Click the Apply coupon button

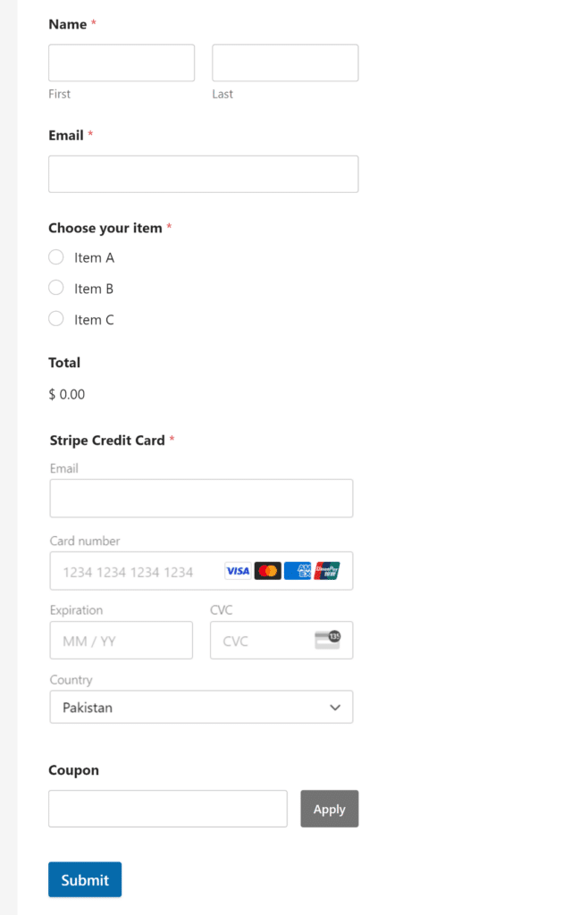(x=329, y=809)
